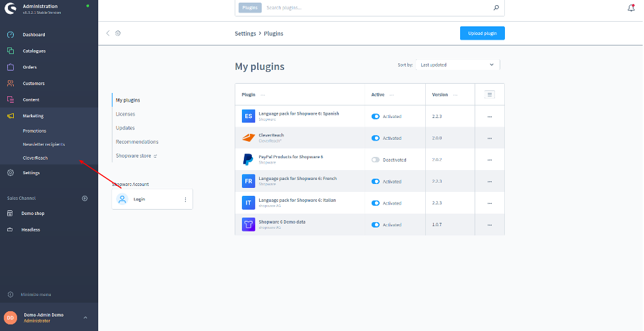
Task: Expand the Demo-Admin user menu chevron
Action: (86, 318)
